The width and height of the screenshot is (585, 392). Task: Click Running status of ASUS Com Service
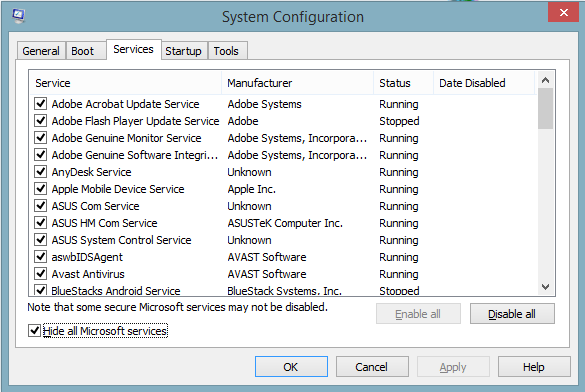click(399, 206)
